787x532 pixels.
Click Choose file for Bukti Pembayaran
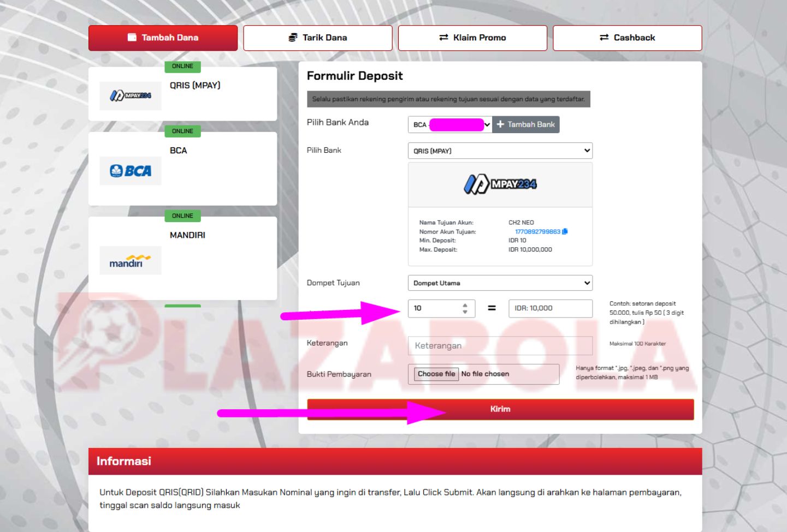[436, 374]
